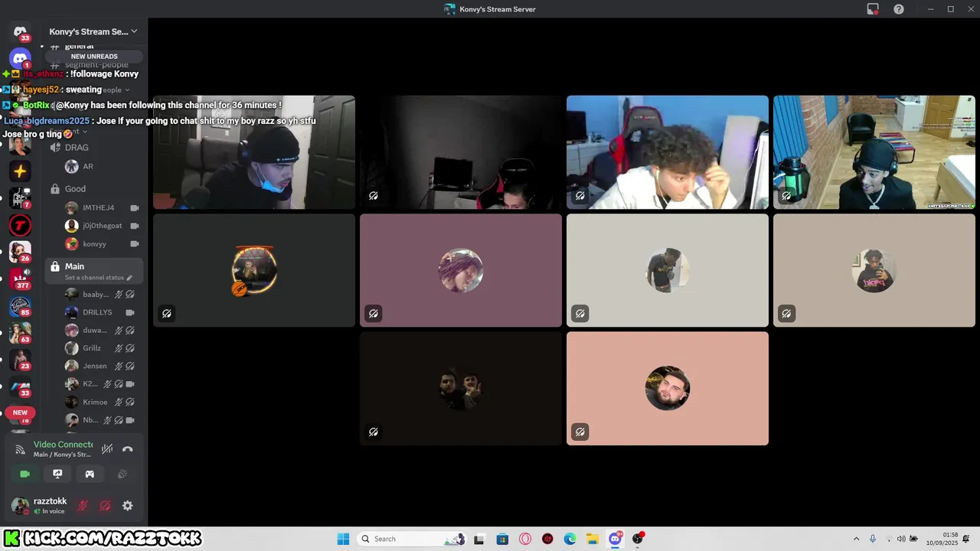Select the Main voice channel
Image resolution: width=980 pixels, height=551 pixels.
[x=93, y=270]
